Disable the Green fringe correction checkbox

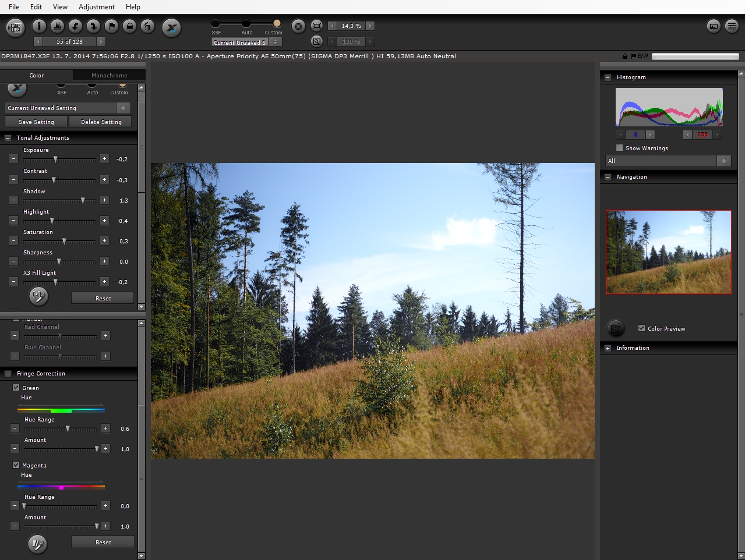16,388
